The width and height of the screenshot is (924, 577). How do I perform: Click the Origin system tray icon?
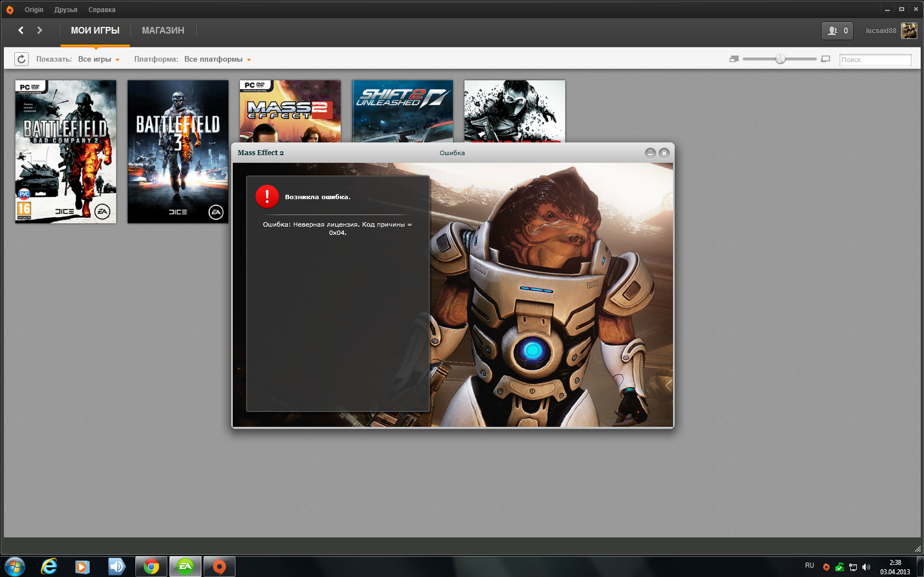pos(826,567)
